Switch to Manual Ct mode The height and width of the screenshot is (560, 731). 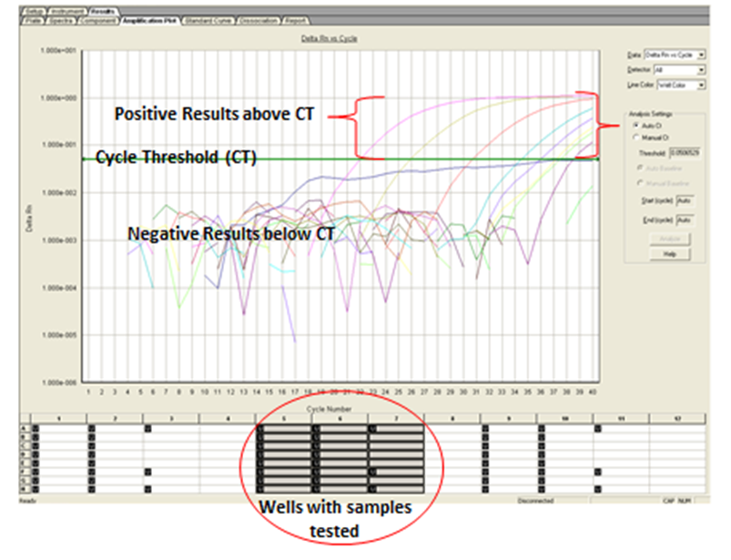coord(635,137)
